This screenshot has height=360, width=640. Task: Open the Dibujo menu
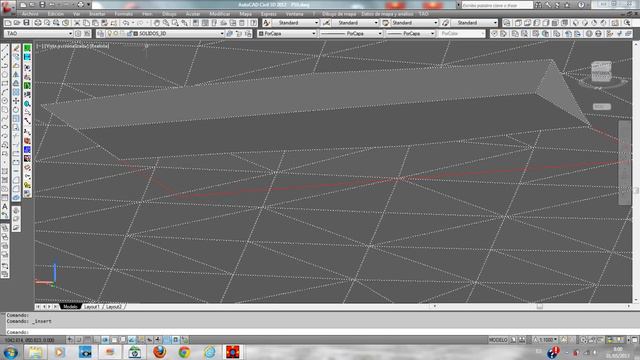(169, 14)
